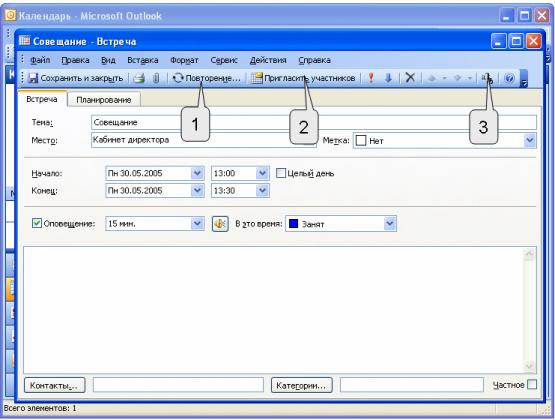Open the end time 13:30 dropdown
This screenshot has width=555, height=420.
point(262,191)
